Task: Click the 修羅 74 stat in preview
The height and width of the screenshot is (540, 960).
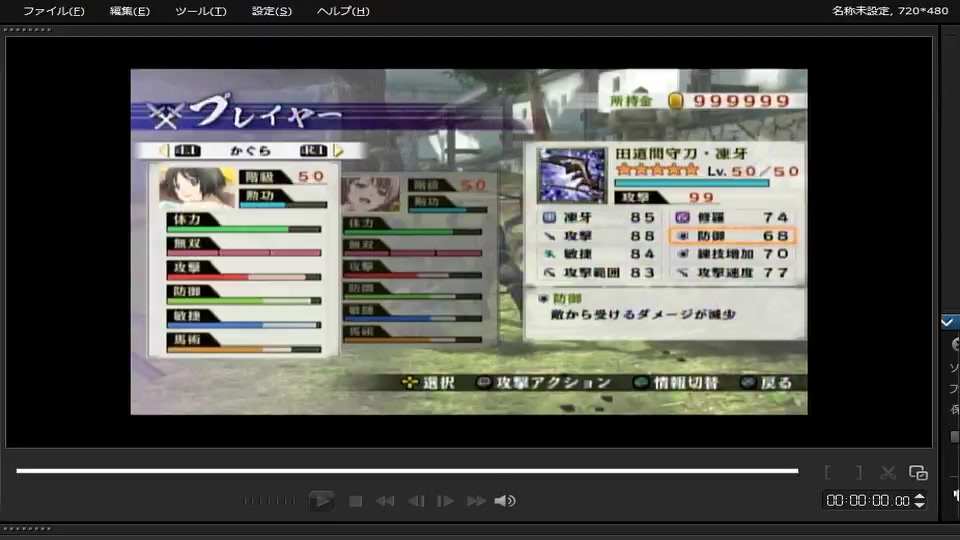Action: (732, 217)
